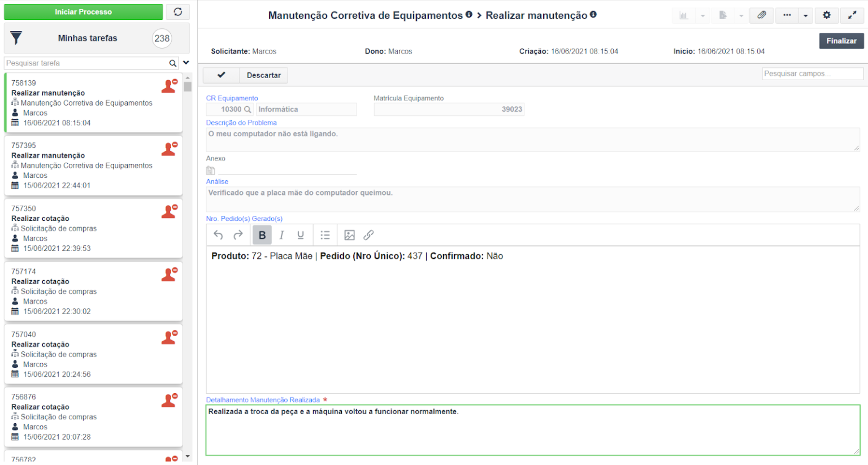Expand the export document dropdown arrow
This screenshot has height=465, width=868.
coord(741,16)
